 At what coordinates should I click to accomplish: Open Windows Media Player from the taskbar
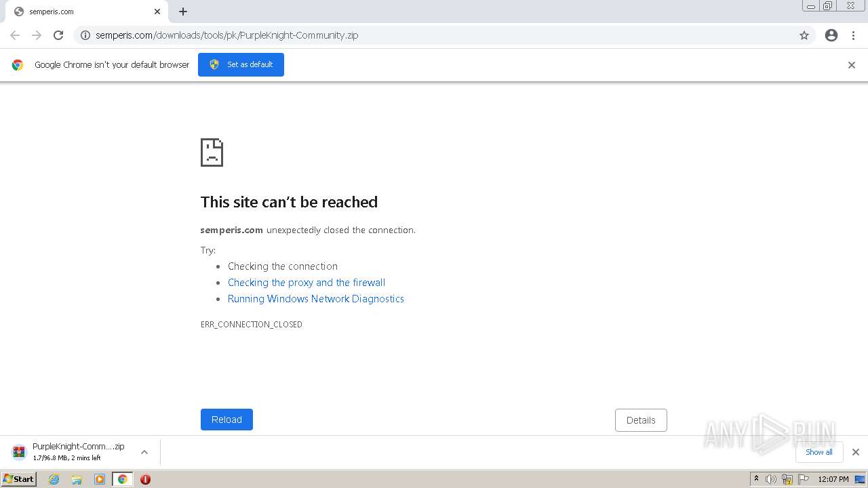click(100, 479)
